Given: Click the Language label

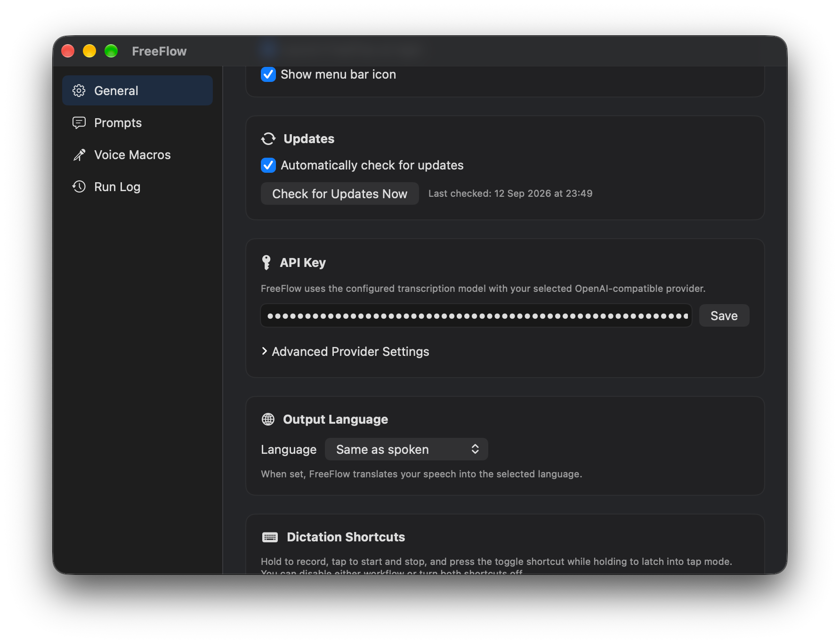Looking at the screenshot, I should tap(289, 450).
